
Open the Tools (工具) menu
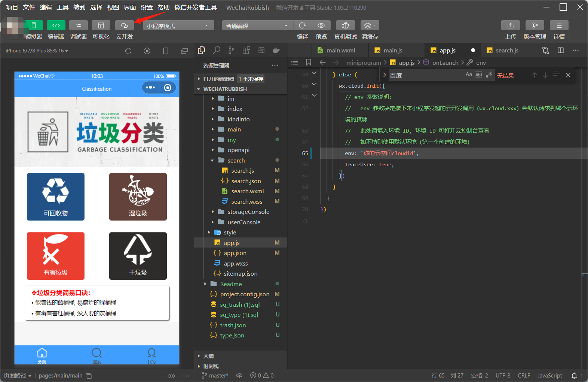coord(62,7)
